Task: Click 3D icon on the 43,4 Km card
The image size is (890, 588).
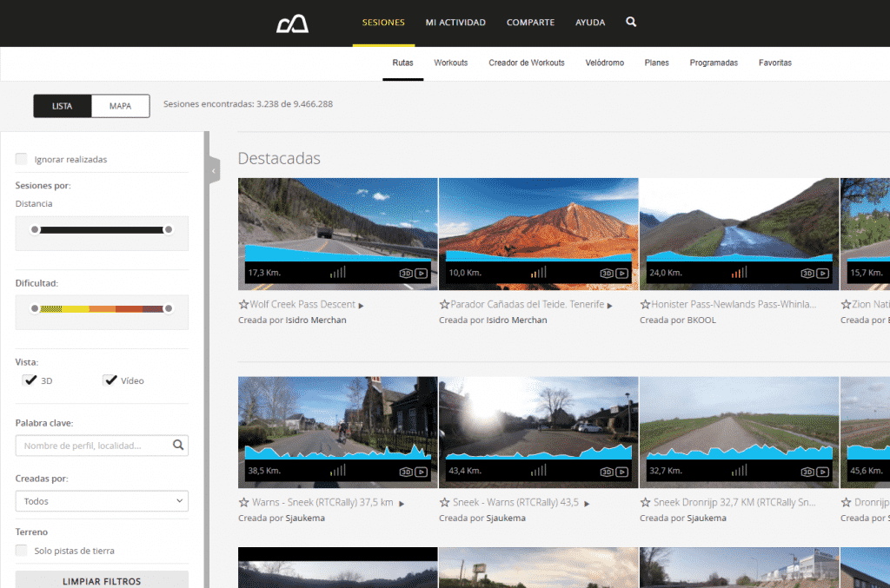Action: click(x=607, y=472)
